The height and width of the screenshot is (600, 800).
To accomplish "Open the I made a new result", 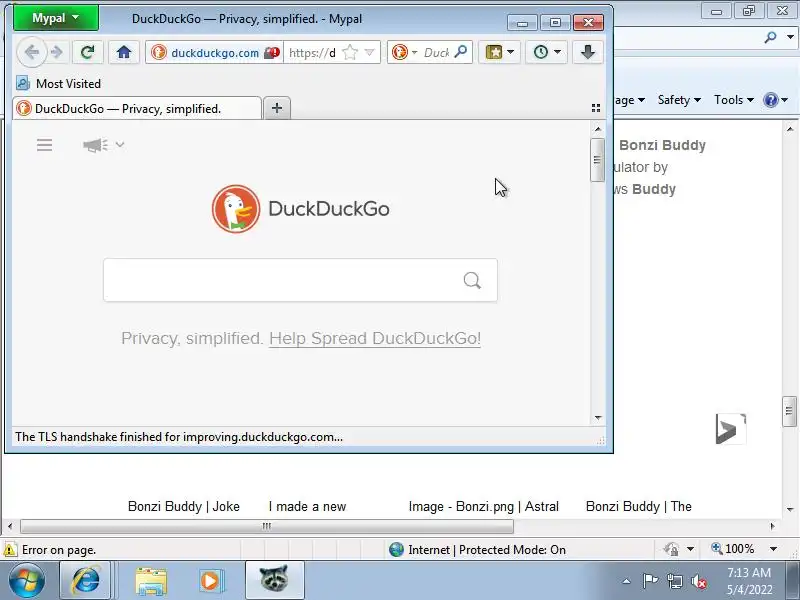I will (x=307, y=506).
